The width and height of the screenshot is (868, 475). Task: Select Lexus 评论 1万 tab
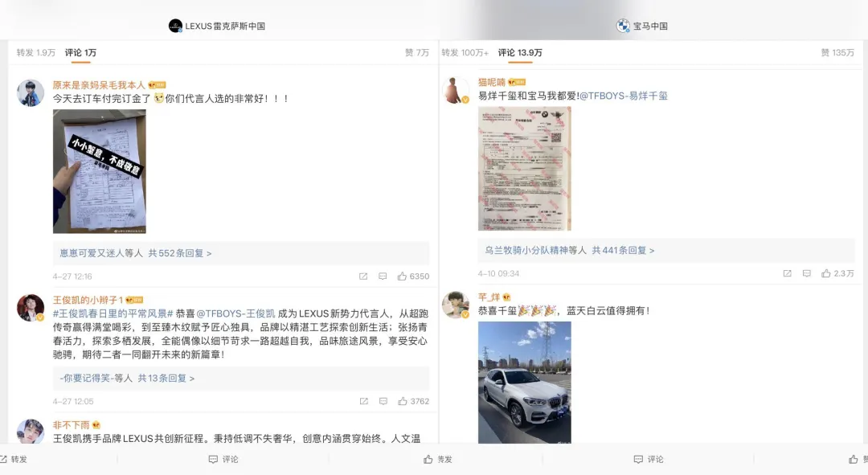(80, 52)
